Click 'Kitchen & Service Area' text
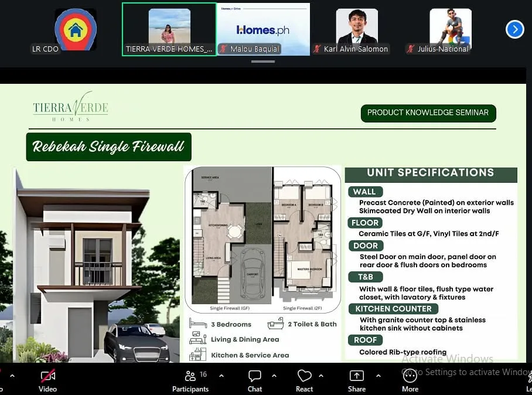The width and height of the screenshot is (532, 395). (250, 355)
